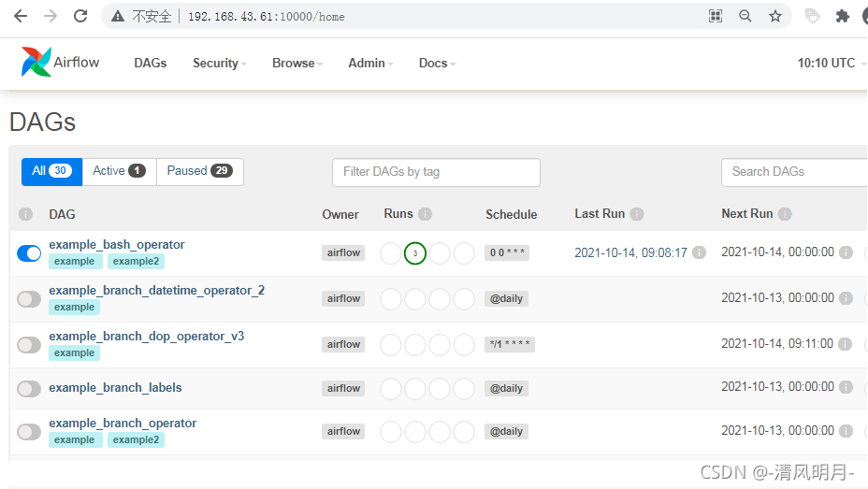Click the info icon next to Last Run header
Viewport: 868px width, 489px height.
pos(637,214)
